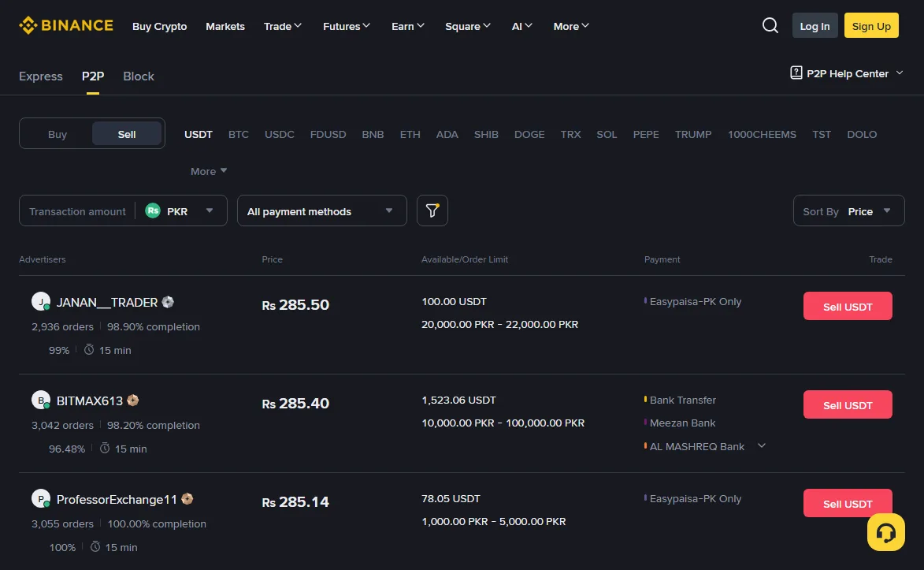The height and width of the screenshot is (570, 924).
Task: Select TRX asset tab
Action: pos(570,134)
